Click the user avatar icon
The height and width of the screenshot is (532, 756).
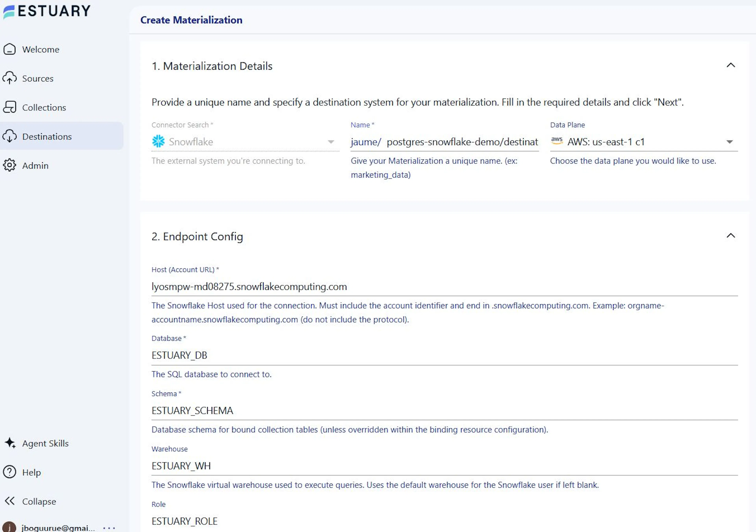coord(10,527)
